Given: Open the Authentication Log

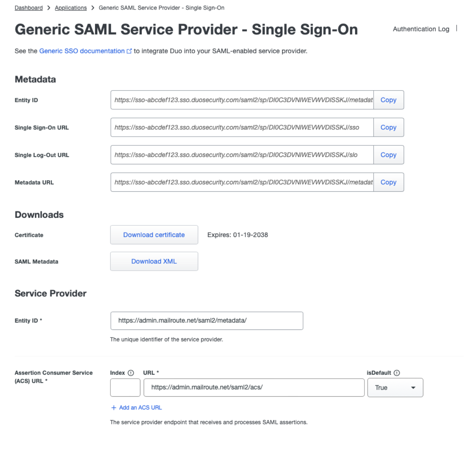Looking at the screenshot, I should [421, 29].
